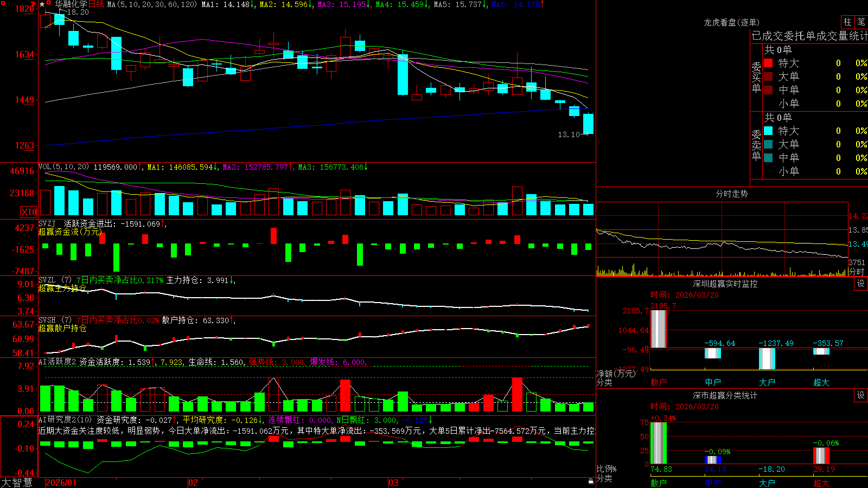Click the 深圳超赢实时监控 panel title
This screenshot has height=488, width=868.
pyautogui.click(x=725, y=284)
